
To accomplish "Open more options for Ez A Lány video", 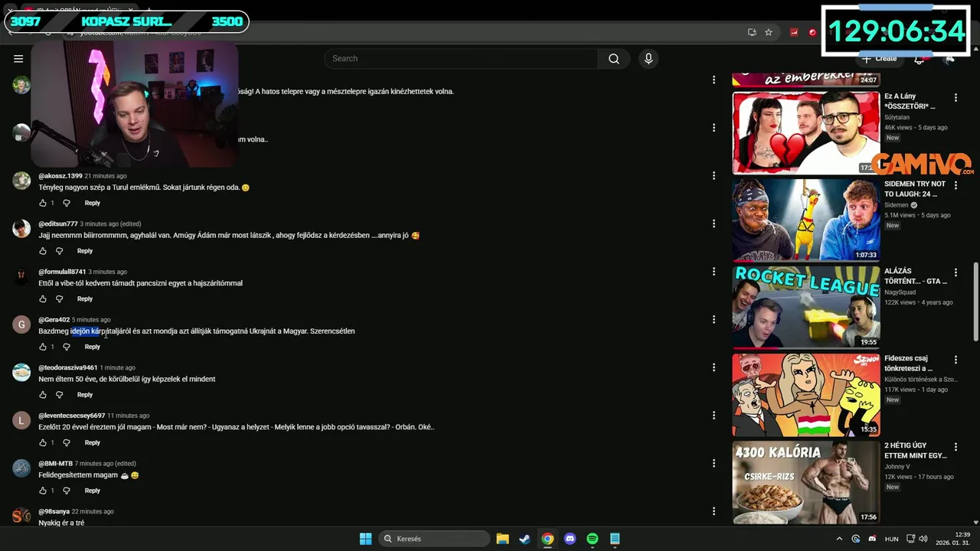I will tap(955, 98).
